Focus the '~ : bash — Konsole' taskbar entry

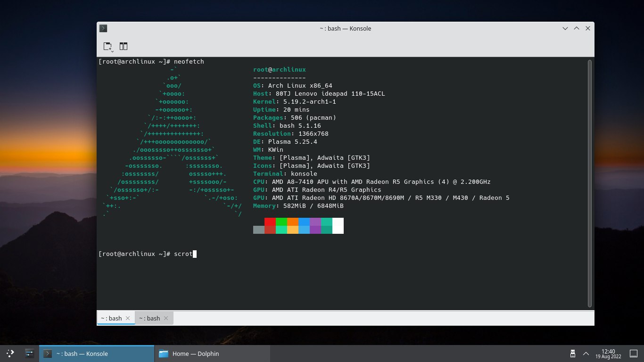(97, 354)
